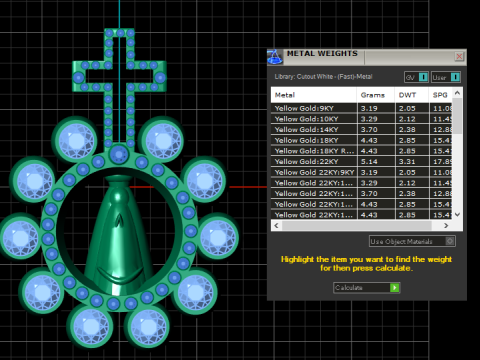The image size is (480, 360).
Task: Click the horizontal scroll-left arrow
Action: pyautogui.click(x=276, y=226)
